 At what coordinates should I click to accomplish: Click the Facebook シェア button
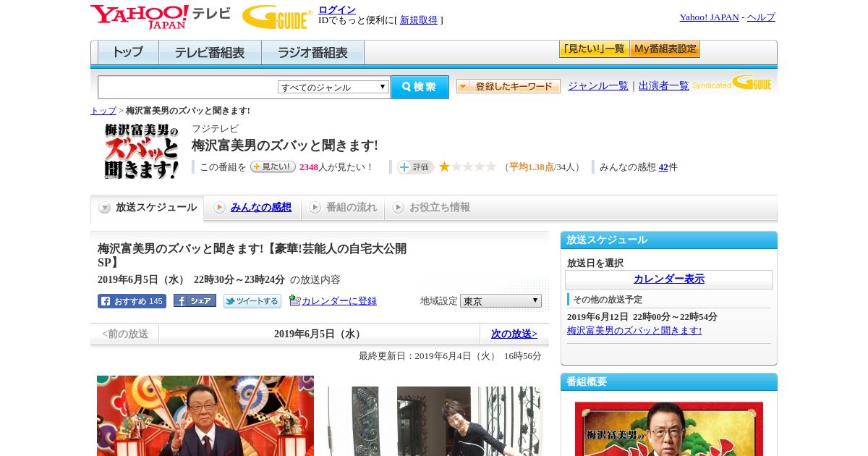(195, 300)
